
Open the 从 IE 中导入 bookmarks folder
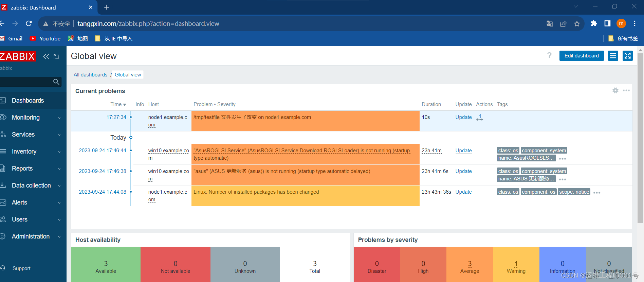114,38
